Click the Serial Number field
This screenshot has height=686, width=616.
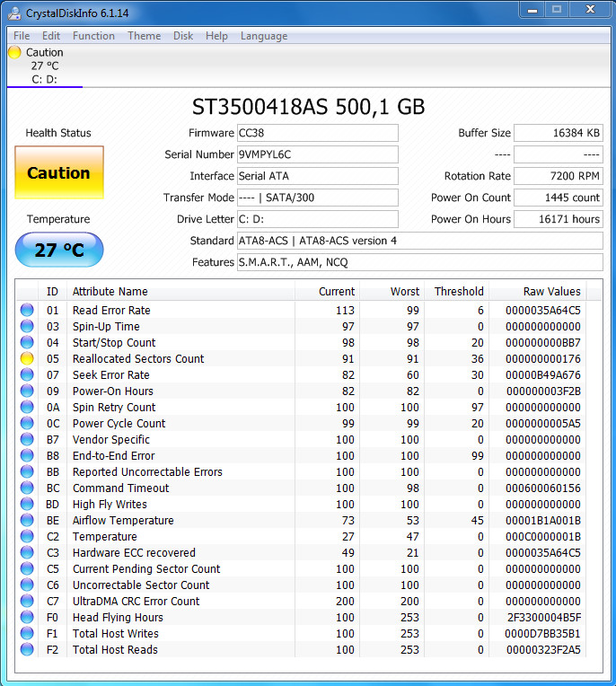[317, 154]
